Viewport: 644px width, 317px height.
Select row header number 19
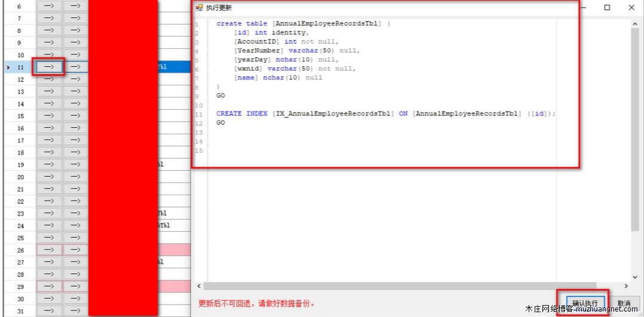pyautogui.click(x=20, y=165)
